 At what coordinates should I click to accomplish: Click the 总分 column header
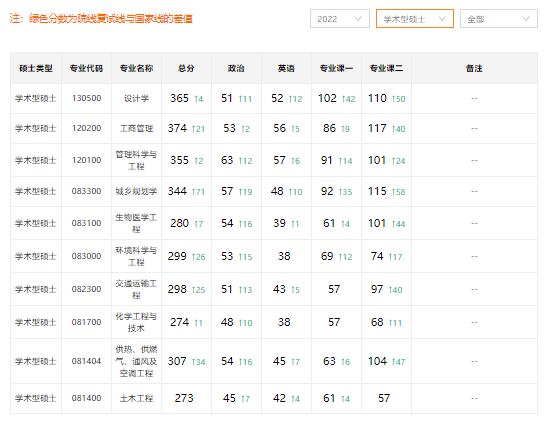click(x=186, y=68)
